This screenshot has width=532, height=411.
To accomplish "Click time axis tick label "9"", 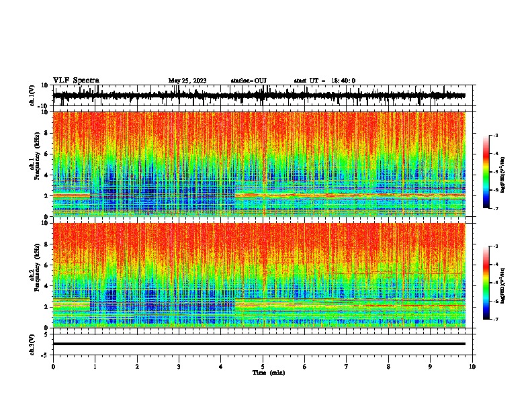I will tap(430, 367).
